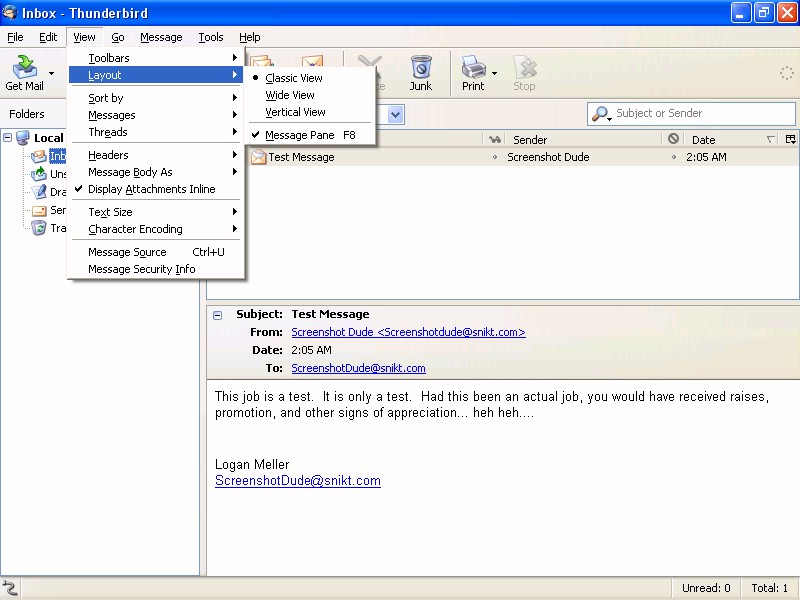Select the Local Folders account icon
Viewport: 800px width, 600px height.
point(22,137)
